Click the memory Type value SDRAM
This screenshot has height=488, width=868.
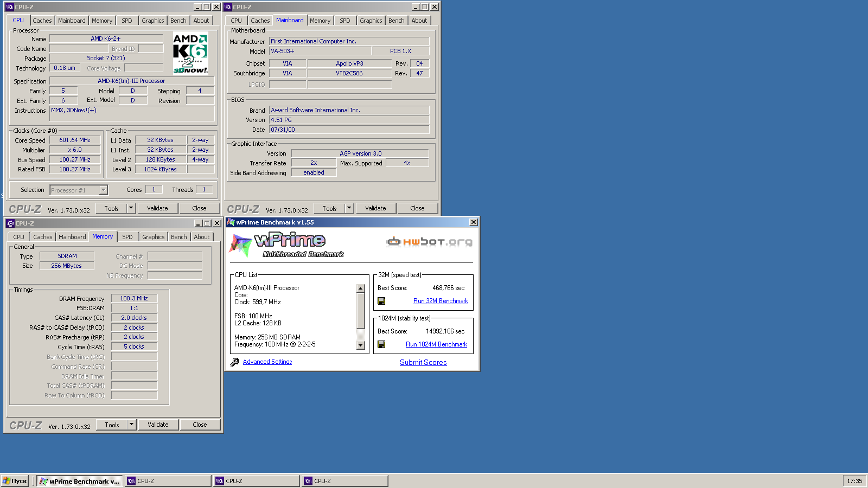point(67,256)
